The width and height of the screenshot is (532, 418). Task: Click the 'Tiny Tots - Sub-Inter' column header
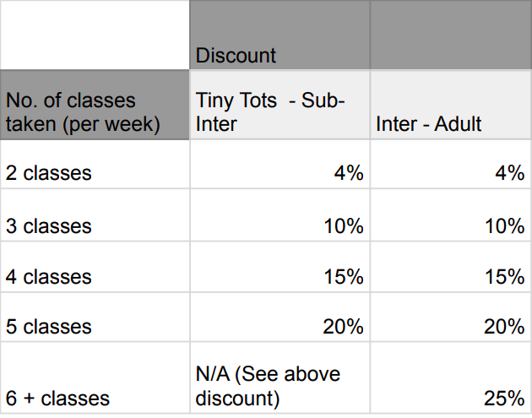point(280,105)
